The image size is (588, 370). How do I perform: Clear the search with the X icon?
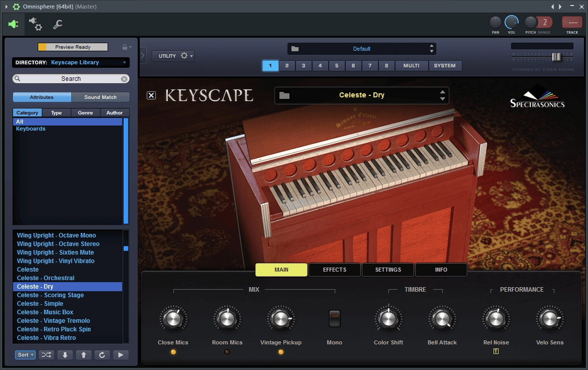click(x=124, y=79)
